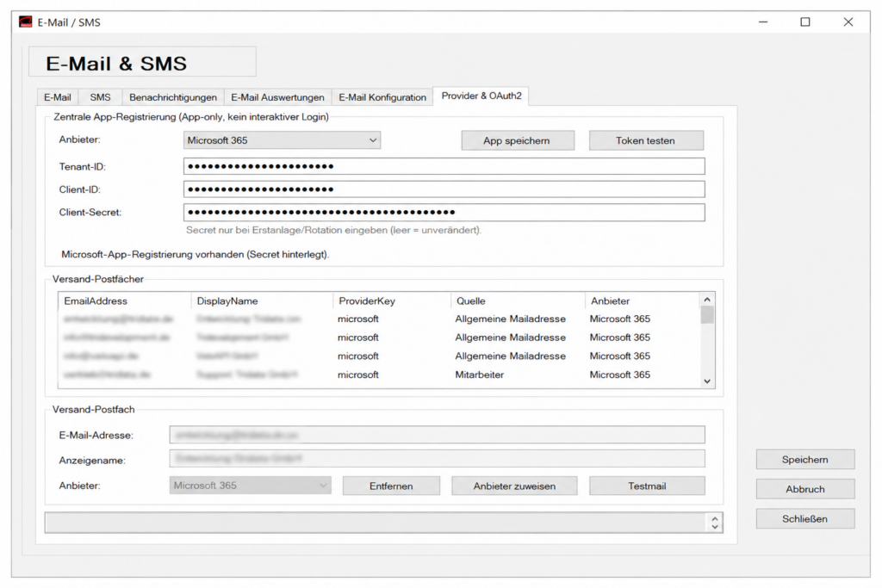Focus the Tenant-ID field
This screenshot has height=588, width=882.
coord(444,166)
